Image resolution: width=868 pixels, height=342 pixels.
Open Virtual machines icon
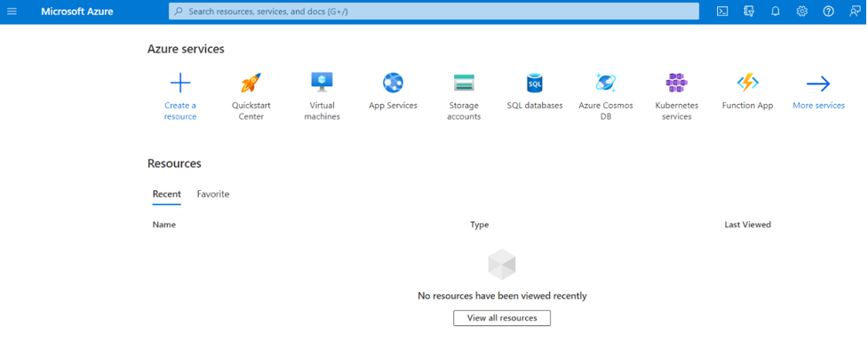[322, 83]
